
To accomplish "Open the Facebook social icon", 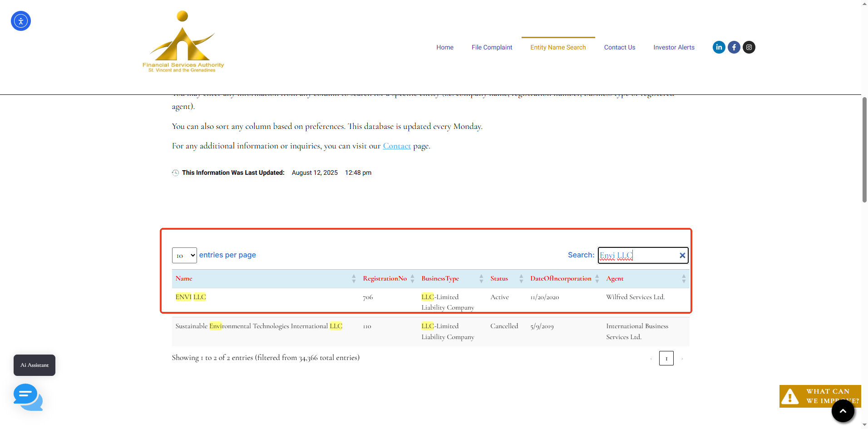I will coord(734,47).
